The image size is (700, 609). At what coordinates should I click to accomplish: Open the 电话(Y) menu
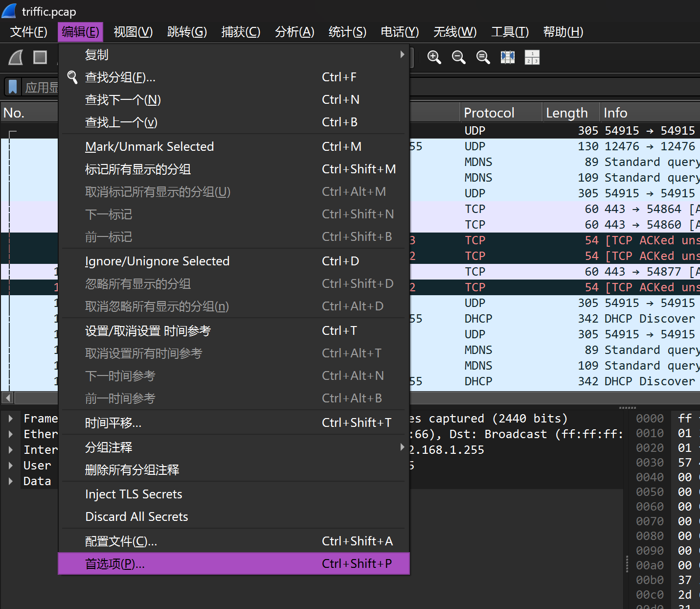click(x=400, y=32)
